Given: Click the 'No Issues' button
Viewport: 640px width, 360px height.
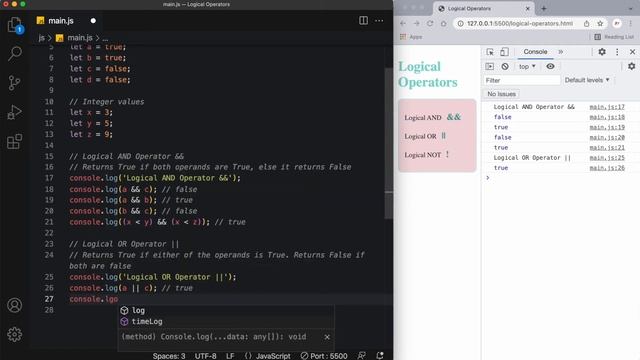Looking at the screenshot, I should coord(501,94).
